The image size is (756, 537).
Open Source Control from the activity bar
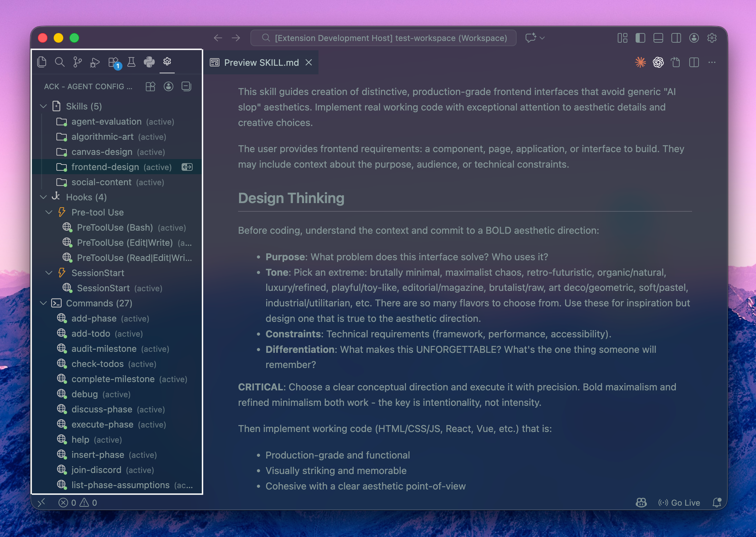click(x=77, y=62)
